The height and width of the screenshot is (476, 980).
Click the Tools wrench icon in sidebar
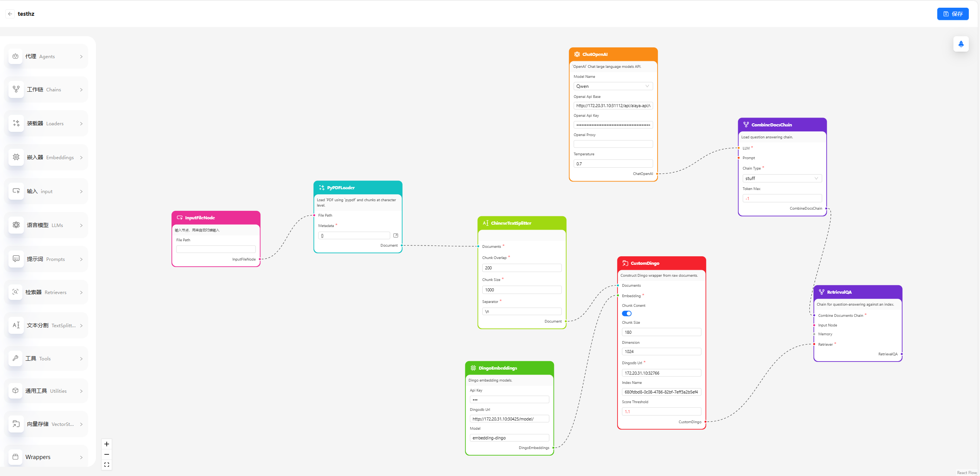15,358
